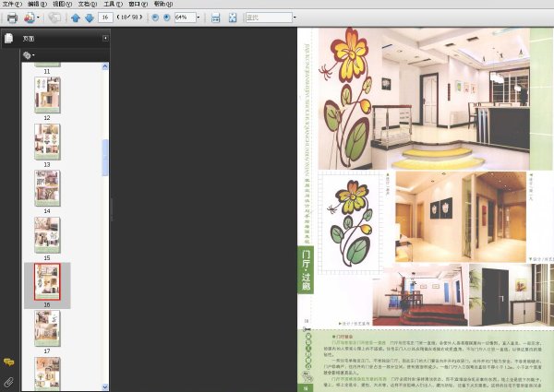Go to the next page with the down arrow
The image size is (554, 392).
[x=90, y=18]
